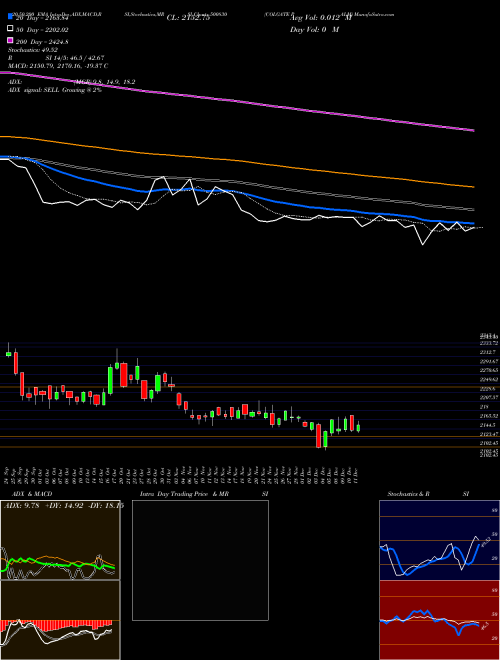Click the 'Intra Day Trading Price & MR' title

(184, 494)
